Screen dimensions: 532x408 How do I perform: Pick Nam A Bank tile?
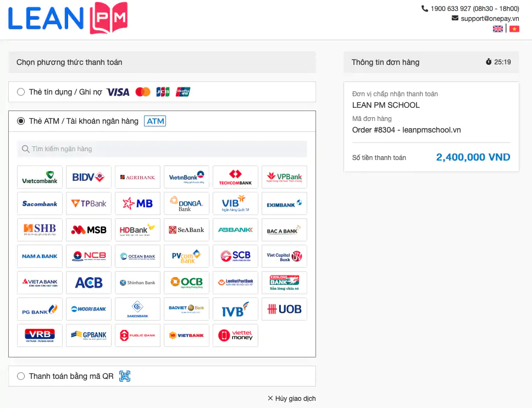40,256
